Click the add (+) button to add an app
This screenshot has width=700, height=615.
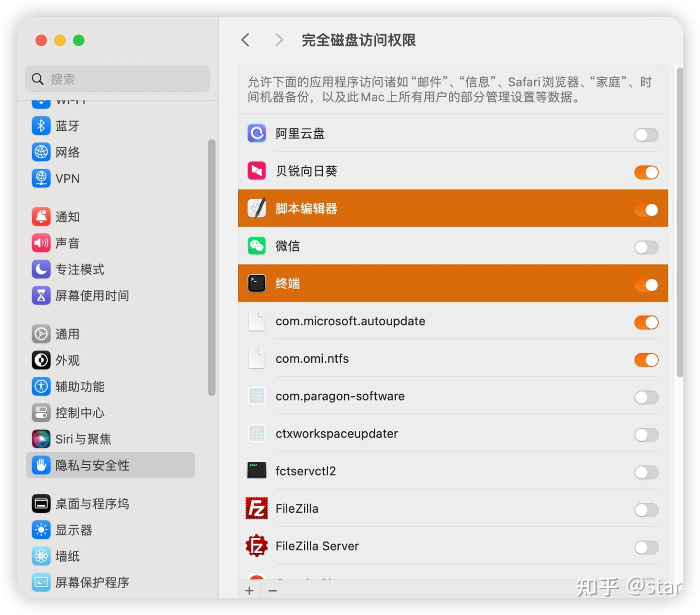249,590
